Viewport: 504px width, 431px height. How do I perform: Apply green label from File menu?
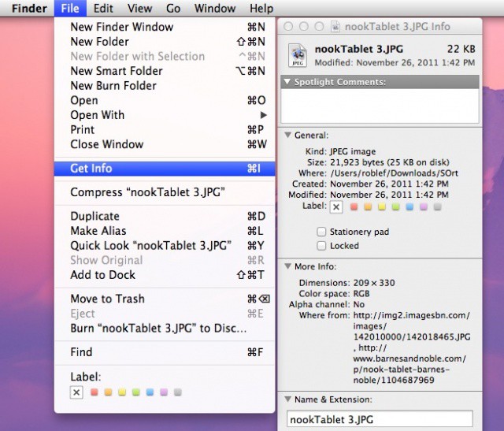tap(136, 392)
